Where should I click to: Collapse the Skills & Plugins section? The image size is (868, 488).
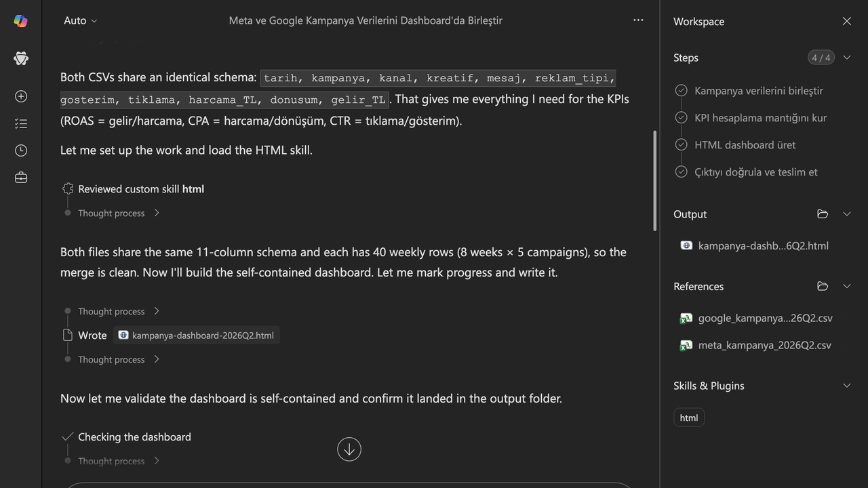[846, 386]
